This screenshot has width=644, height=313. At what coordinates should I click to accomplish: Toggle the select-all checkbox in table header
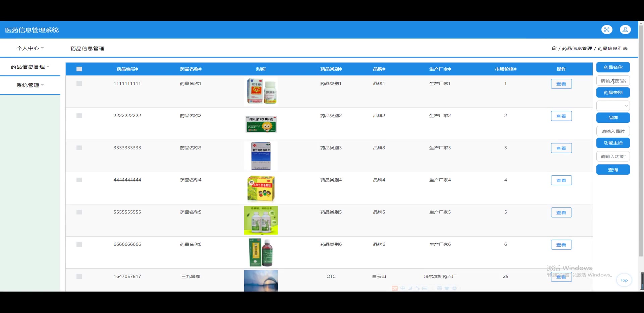[79, 69]
